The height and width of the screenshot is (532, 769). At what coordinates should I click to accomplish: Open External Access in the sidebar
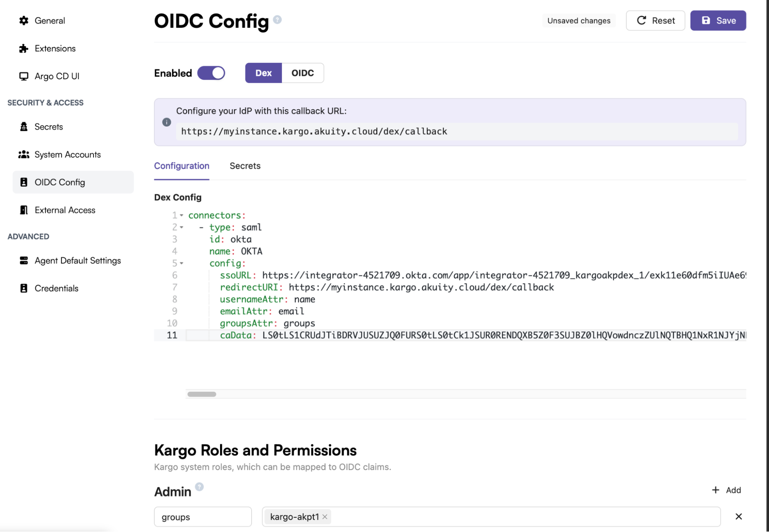pyautogui.click(x=73, y=210)
